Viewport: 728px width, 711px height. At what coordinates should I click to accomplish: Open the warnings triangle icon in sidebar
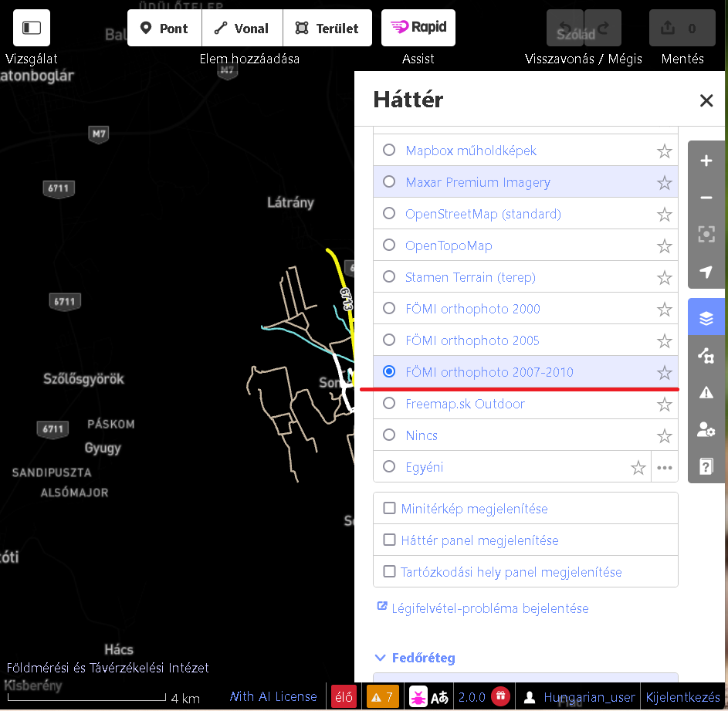pyautogui.click(x=706, y=391)
